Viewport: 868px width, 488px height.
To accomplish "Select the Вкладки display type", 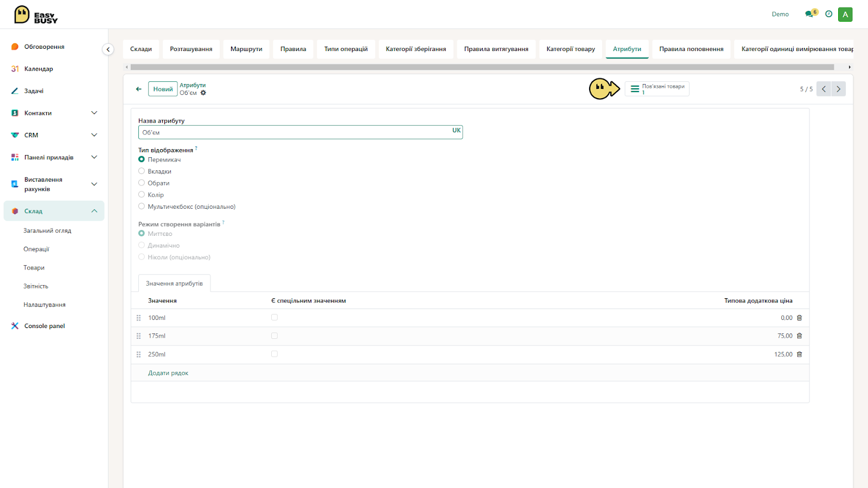I will 142,171.
